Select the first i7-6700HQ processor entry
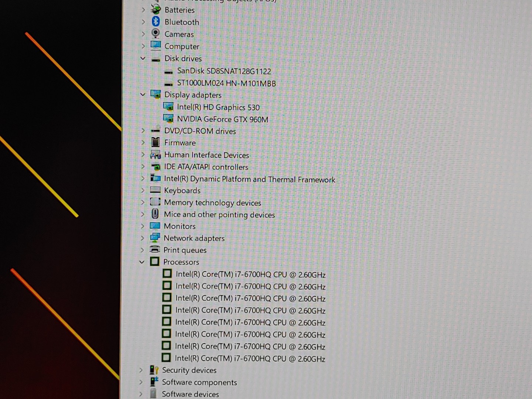The width and height of the screenshot is (532, 399). (250, 274)
